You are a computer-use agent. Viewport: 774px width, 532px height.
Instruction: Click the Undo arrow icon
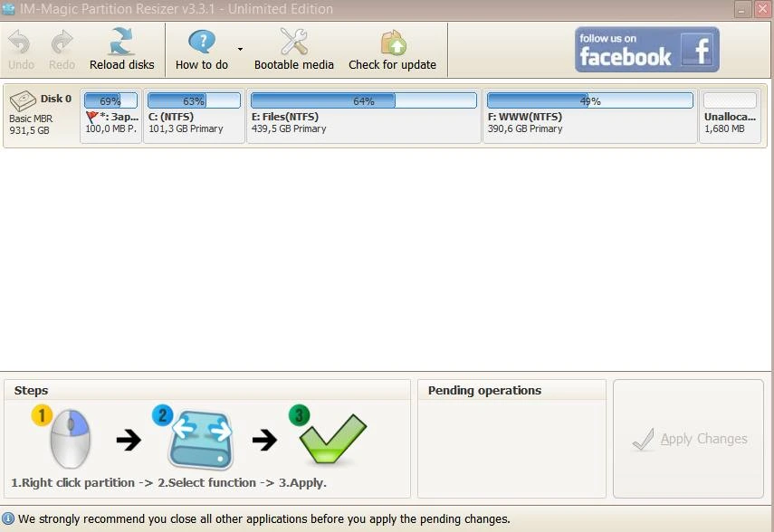click(x=20, y=42)
